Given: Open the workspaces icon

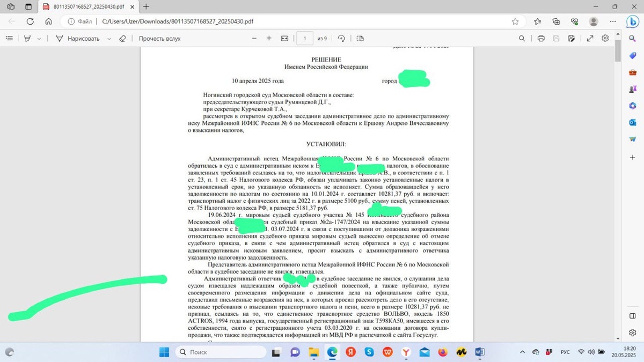Looking at the screenshot, I should [11, 6].
